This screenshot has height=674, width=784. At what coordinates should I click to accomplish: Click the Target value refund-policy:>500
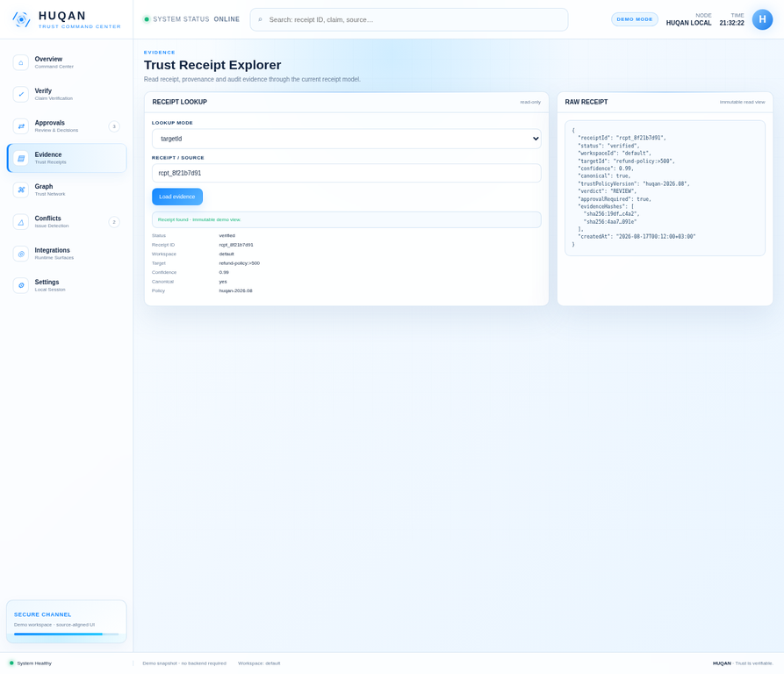coord(239,263)
